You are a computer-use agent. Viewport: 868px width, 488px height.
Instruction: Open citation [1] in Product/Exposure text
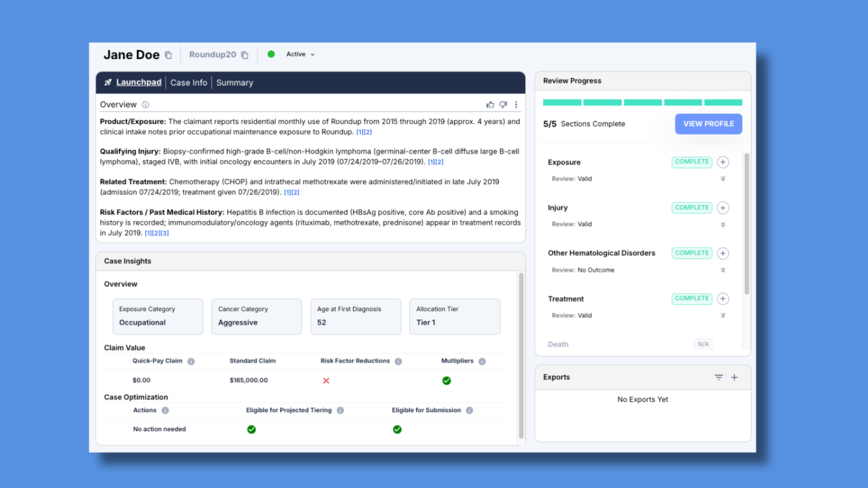(360, 132)
